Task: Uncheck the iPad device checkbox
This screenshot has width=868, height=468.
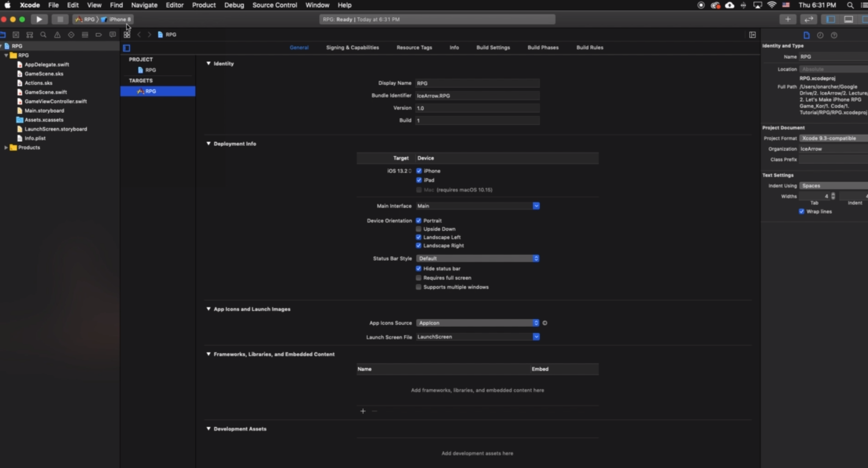Action: (x=419, y=180)
